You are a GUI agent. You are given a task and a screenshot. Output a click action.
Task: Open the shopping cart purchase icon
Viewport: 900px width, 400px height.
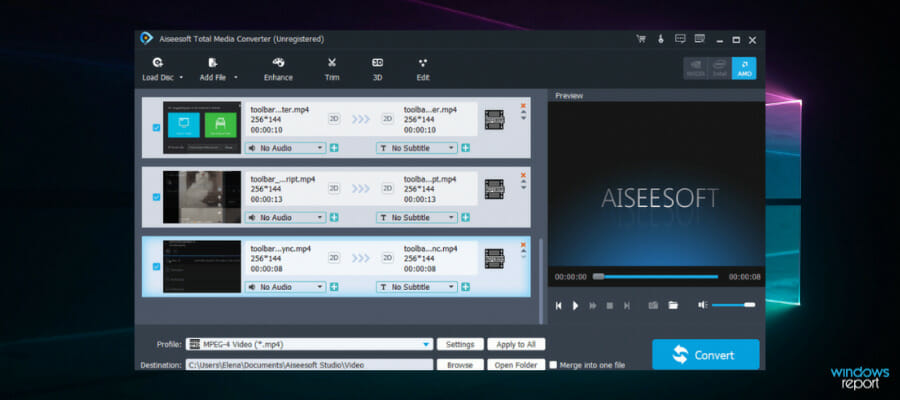(x=641, y=39)
